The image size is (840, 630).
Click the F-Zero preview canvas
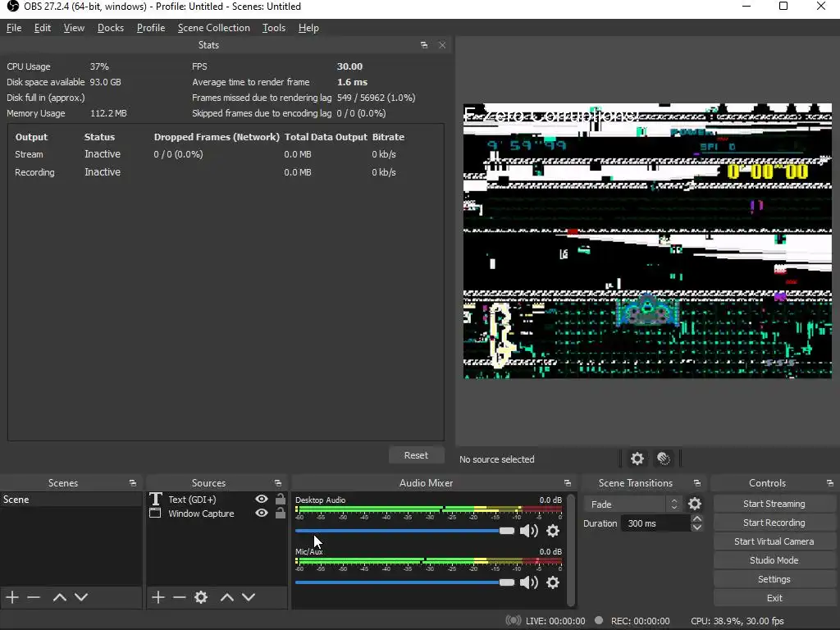pos(647,241)
